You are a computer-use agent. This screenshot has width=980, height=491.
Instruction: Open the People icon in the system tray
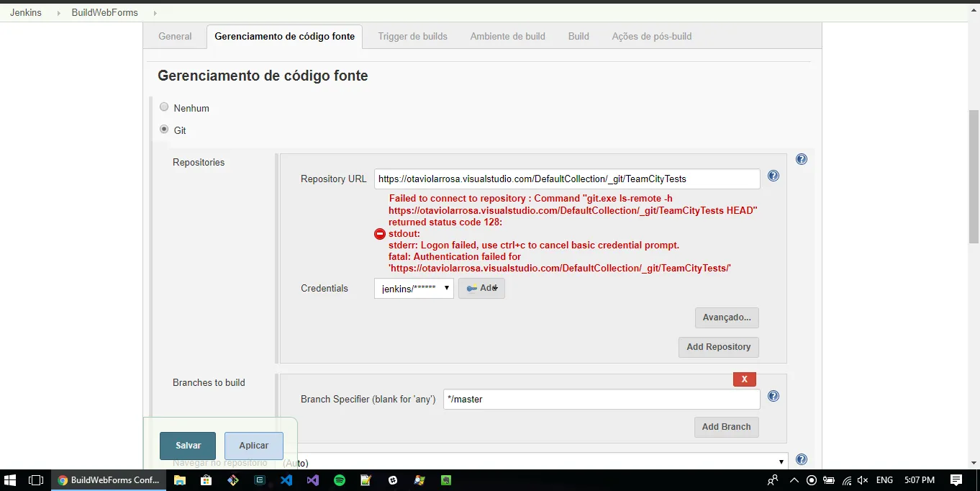point(773,480)
